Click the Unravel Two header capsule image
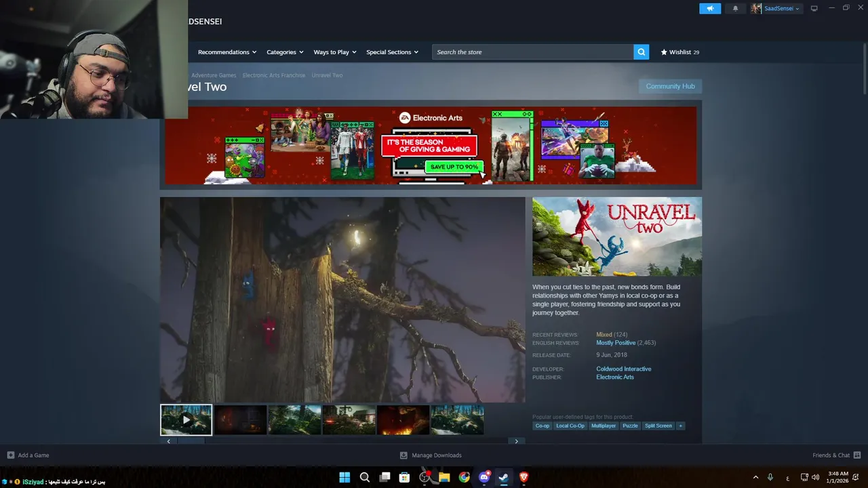 (x=617, y=237)
